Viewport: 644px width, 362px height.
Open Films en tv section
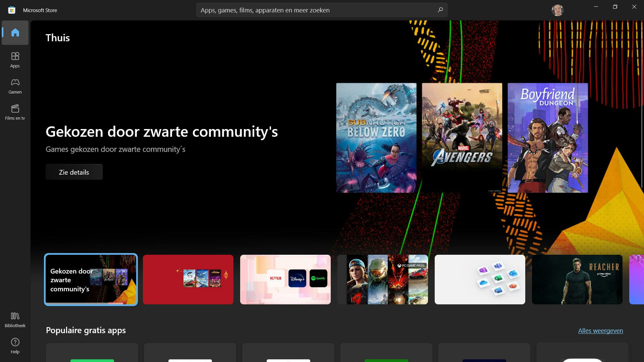[x=15, y=112]
